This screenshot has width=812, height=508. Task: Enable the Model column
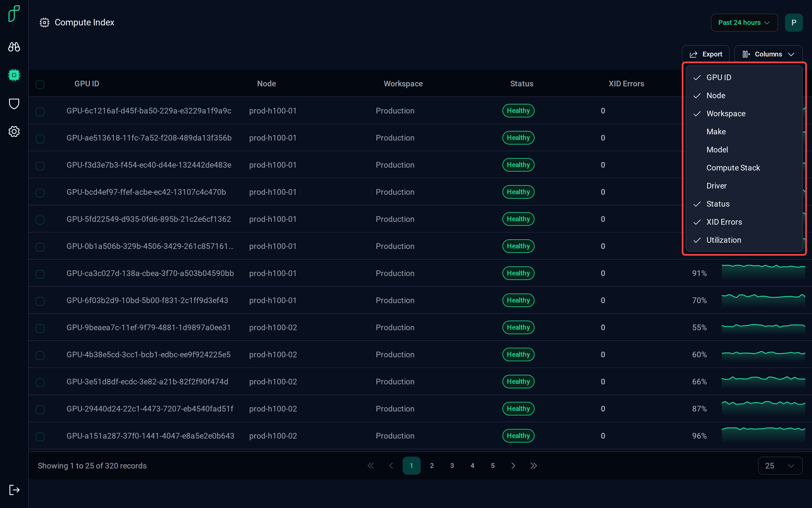[744, 150]
